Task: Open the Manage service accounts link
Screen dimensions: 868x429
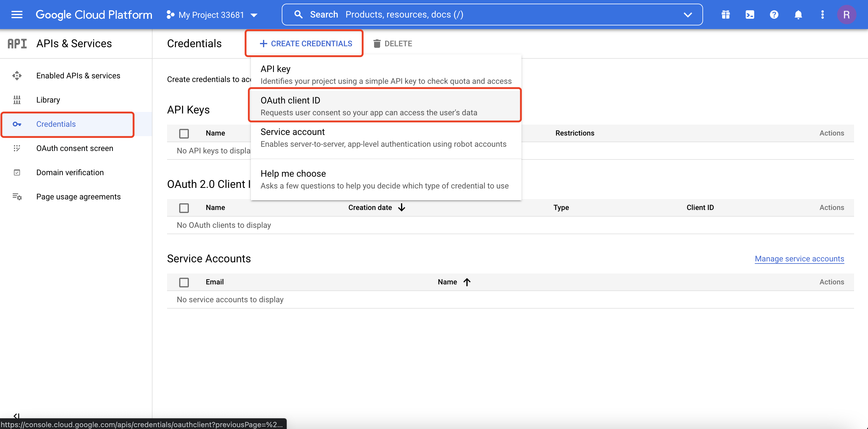Action: 799,259
